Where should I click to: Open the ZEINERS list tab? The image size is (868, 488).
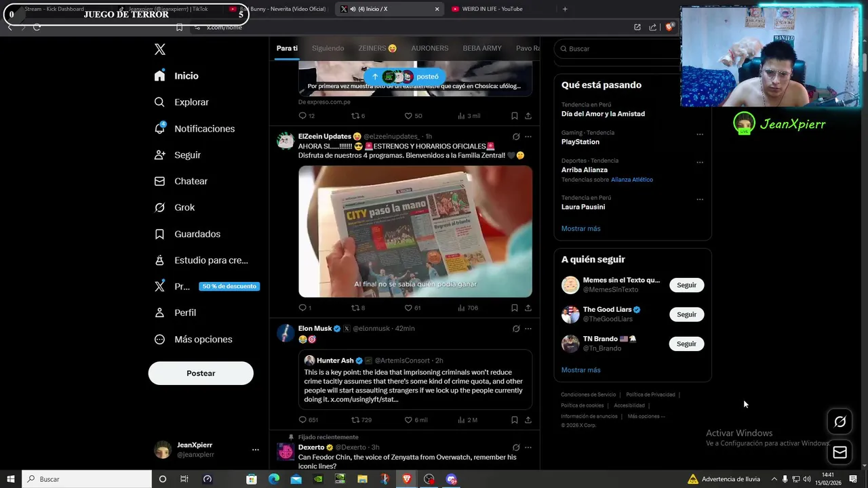(x=378, y=48)
